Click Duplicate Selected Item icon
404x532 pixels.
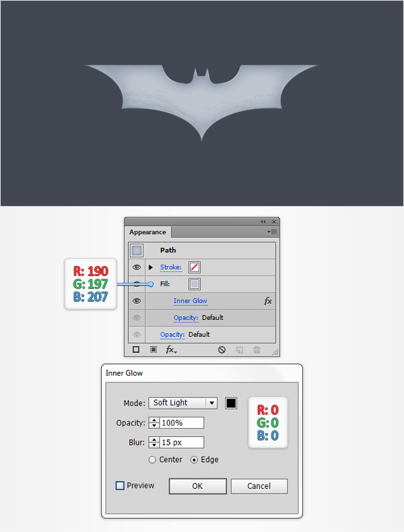point(240,350)
